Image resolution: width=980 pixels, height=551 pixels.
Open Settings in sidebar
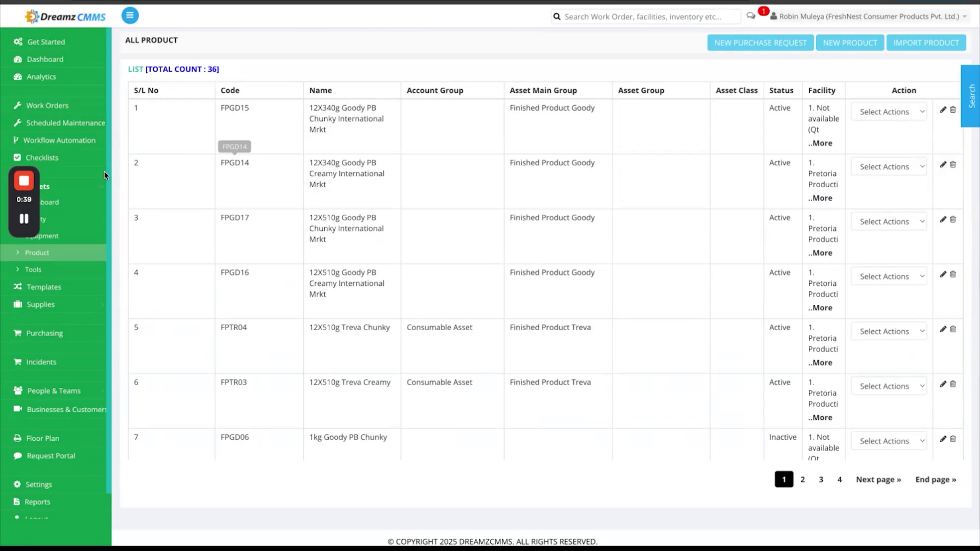click(x=39, y=484)
